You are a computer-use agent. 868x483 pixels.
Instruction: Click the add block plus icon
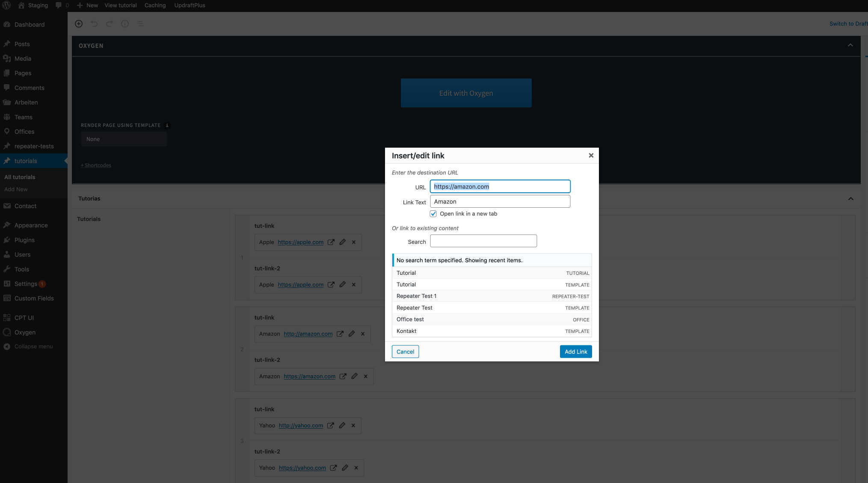click(x=79, y=24)
